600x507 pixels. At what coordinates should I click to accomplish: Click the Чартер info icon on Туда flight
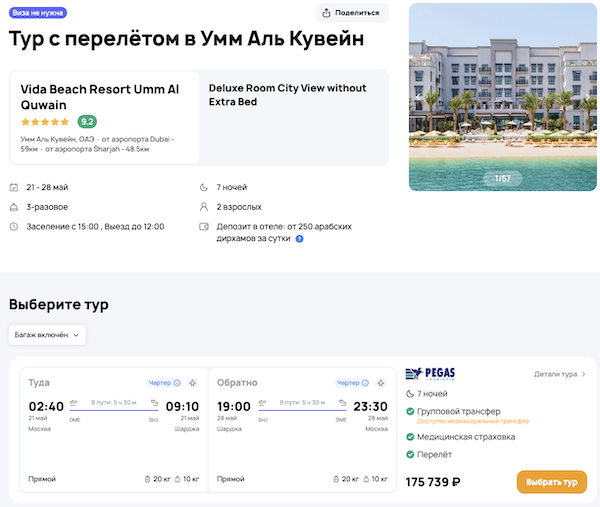[177, 383]
